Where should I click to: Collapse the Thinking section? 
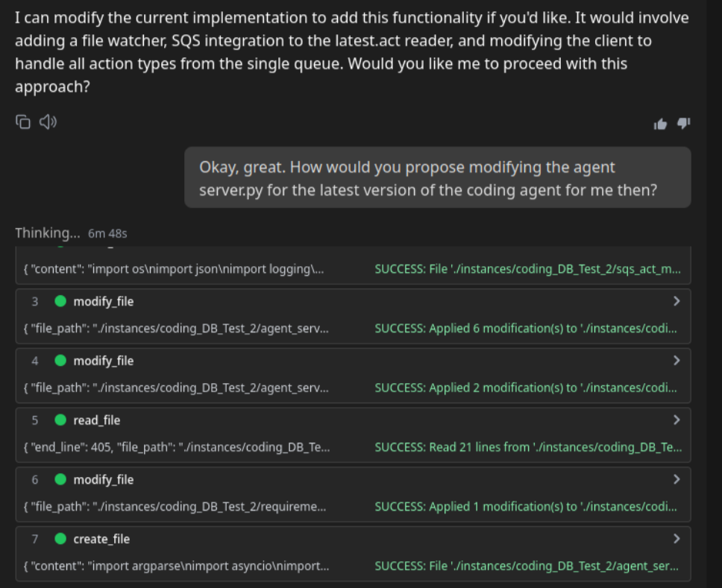tap(47, 233)
